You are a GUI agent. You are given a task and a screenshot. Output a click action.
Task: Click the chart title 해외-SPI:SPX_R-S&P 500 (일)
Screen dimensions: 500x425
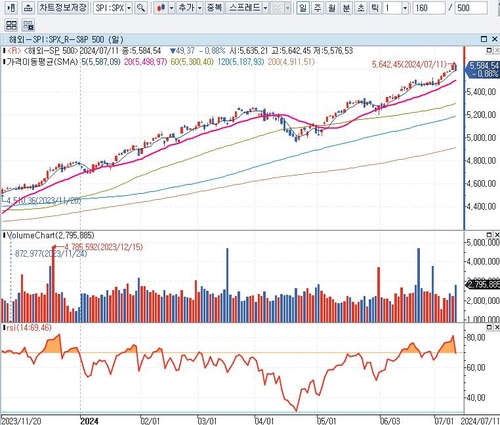pyautogui.click(x=66, y=39)
